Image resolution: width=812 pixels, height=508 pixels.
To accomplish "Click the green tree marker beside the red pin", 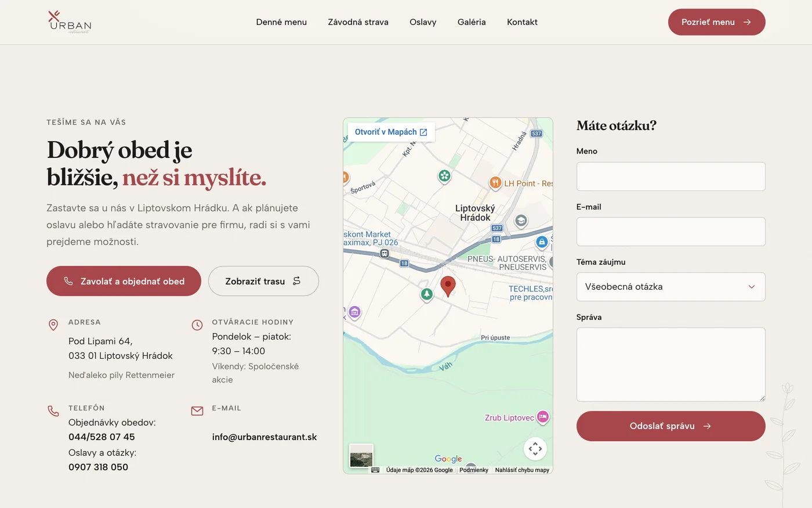I will (x=427, y=294).
